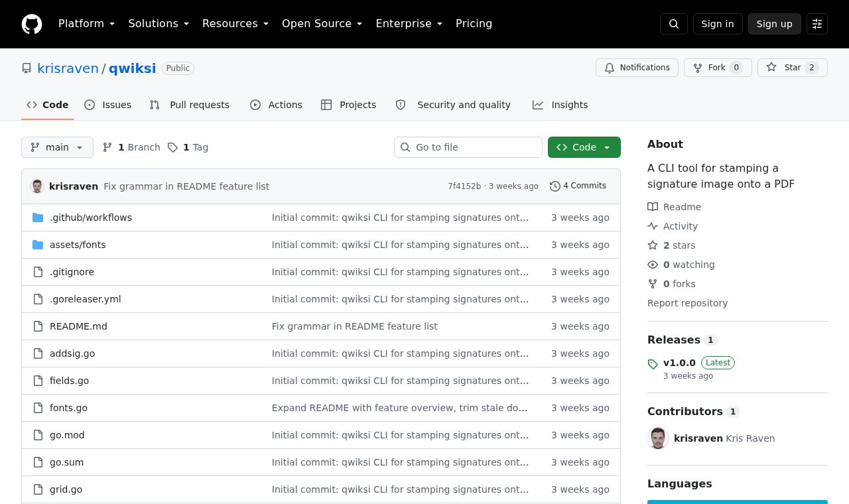Expand the Solutions menu
Viewport: 849px width, 504px height.
coord(159,24)
